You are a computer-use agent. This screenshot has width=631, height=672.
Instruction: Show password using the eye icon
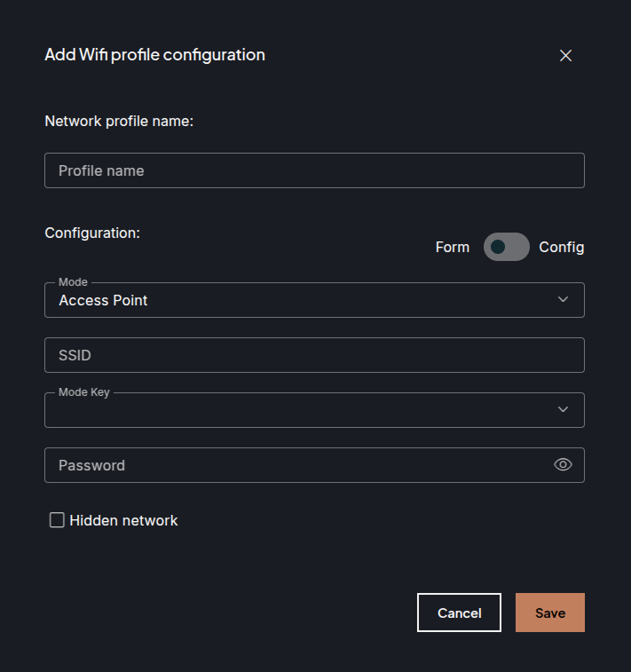[x=563, y=464]
